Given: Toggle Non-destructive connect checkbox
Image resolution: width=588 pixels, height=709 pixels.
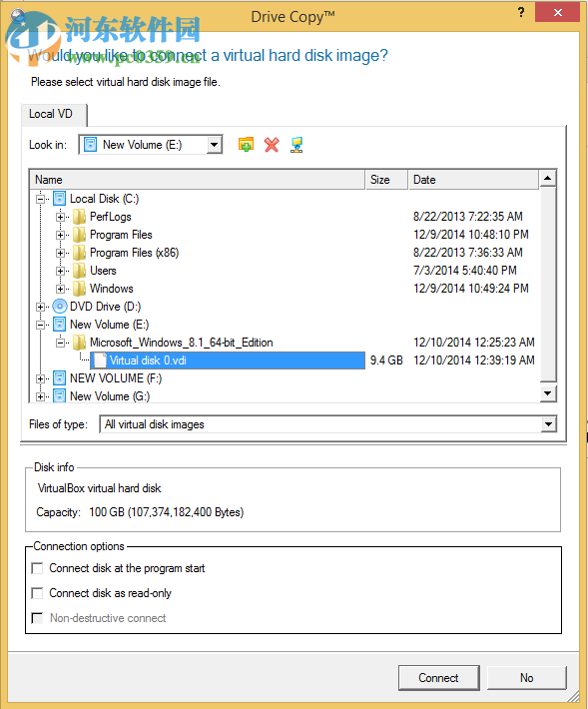Looking at the screenshot, I should (37, 618).
